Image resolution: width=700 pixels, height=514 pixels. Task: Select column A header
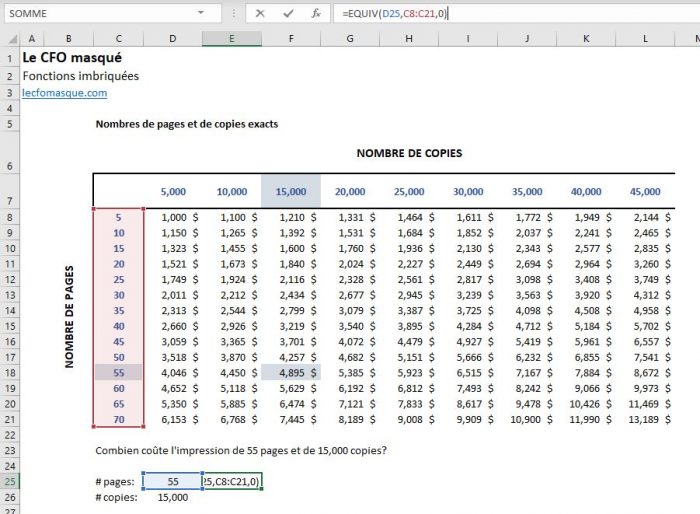pyautogui.click(x=31, y=39)
